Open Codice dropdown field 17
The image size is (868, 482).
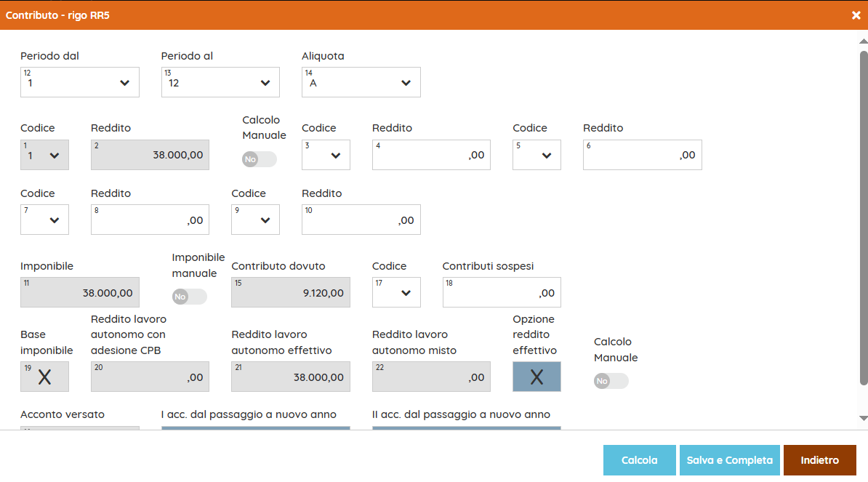(396, 292)
